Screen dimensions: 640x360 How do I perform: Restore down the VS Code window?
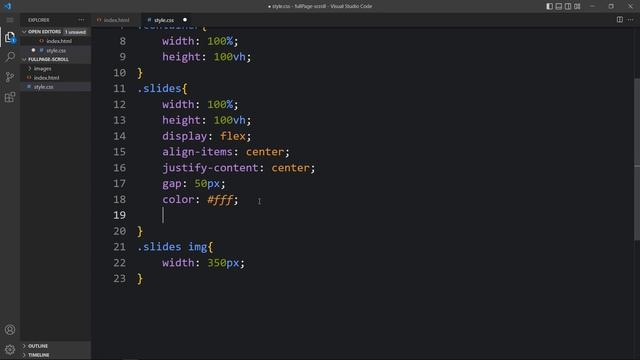[611, 6]
